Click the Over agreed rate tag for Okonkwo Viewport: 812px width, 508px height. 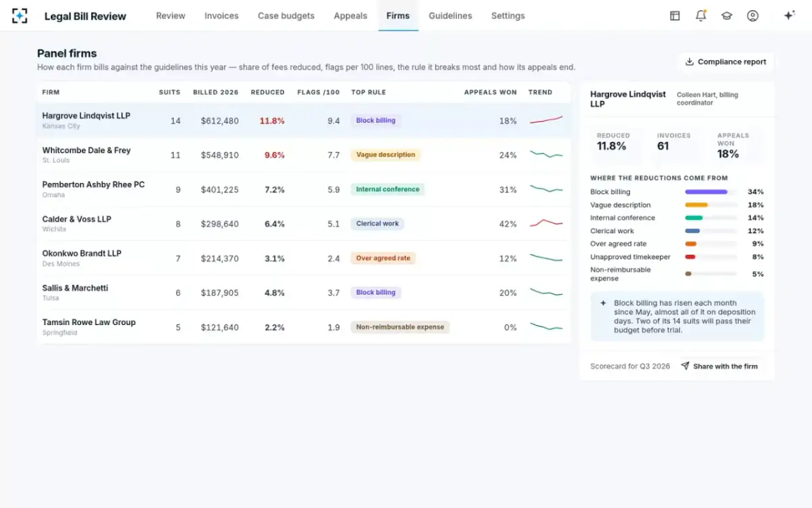[x=383, y=258]
